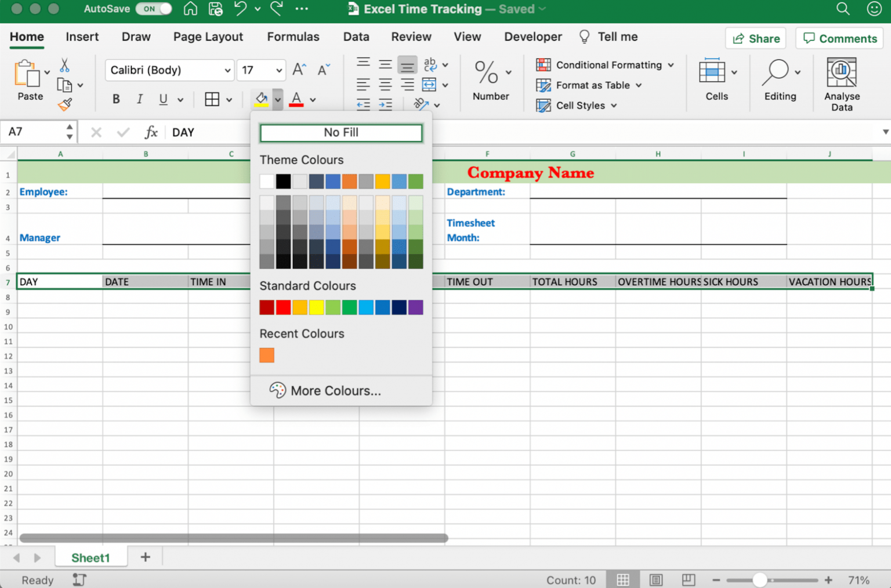Click the Share button
Viewport: 891px width, 588px height.
point(755,38)
